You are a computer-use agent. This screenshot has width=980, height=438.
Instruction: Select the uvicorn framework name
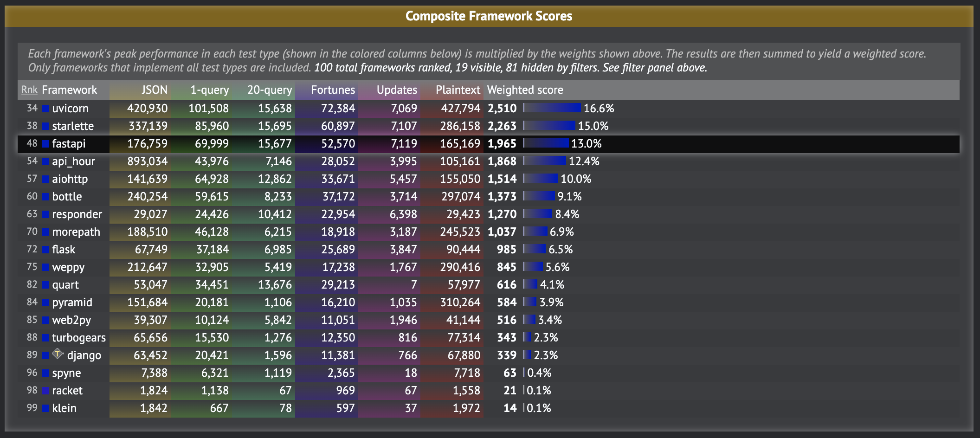click(x=70, y=109)
